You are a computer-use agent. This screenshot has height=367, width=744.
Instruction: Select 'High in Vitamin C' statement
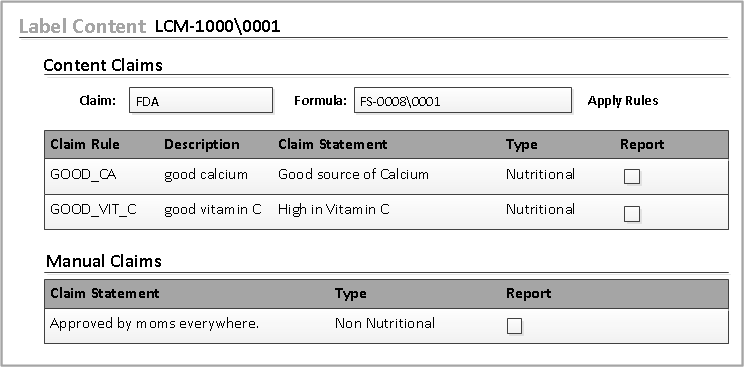point(334,209)
